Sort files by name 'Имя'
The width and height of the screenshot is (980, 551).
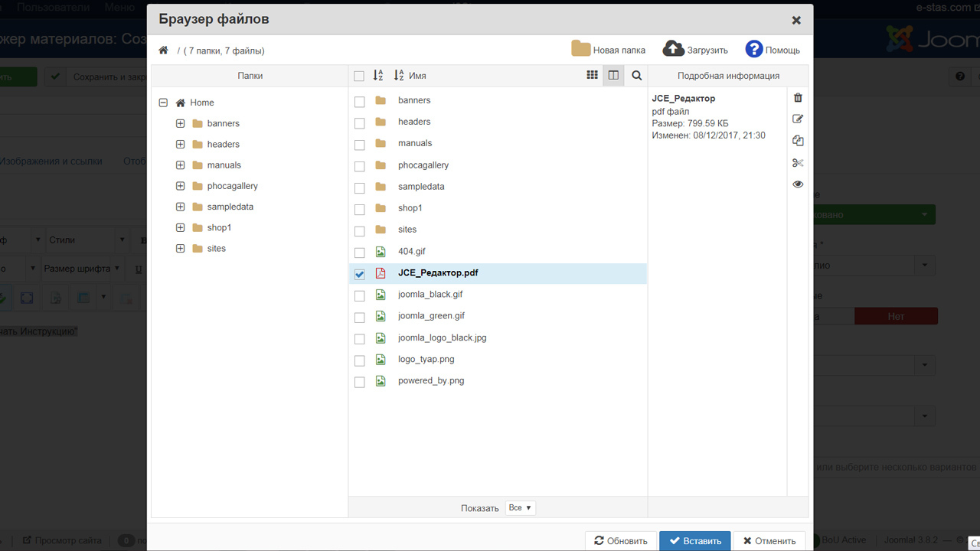(x=410, y=76)
